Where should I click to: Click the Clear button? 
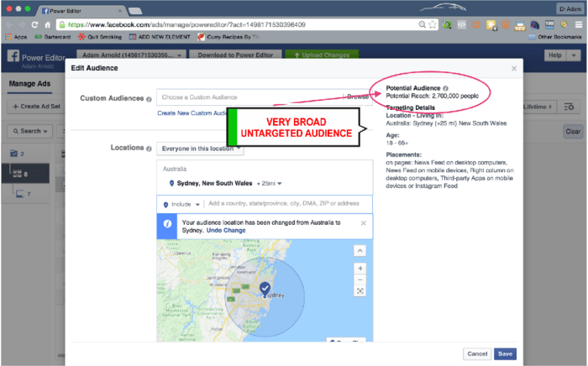coord(573,132)
